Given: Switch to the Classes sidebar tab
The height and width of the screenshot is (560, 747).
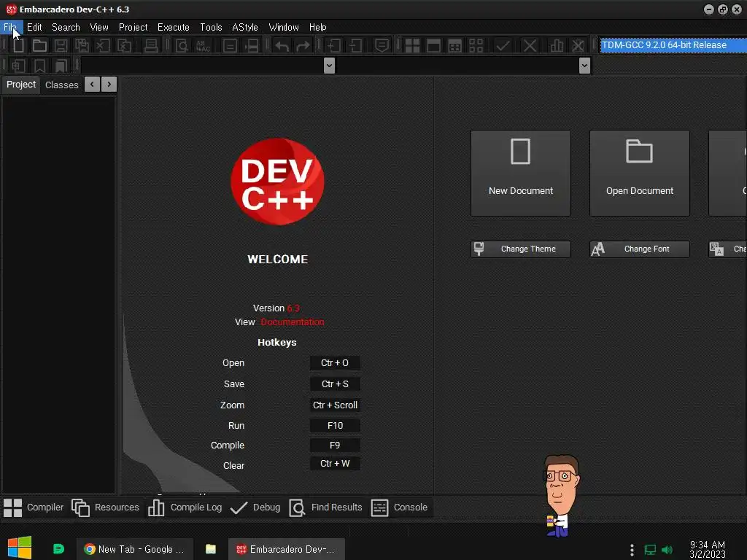Looking at the screenshot, I should pos(61,85).
